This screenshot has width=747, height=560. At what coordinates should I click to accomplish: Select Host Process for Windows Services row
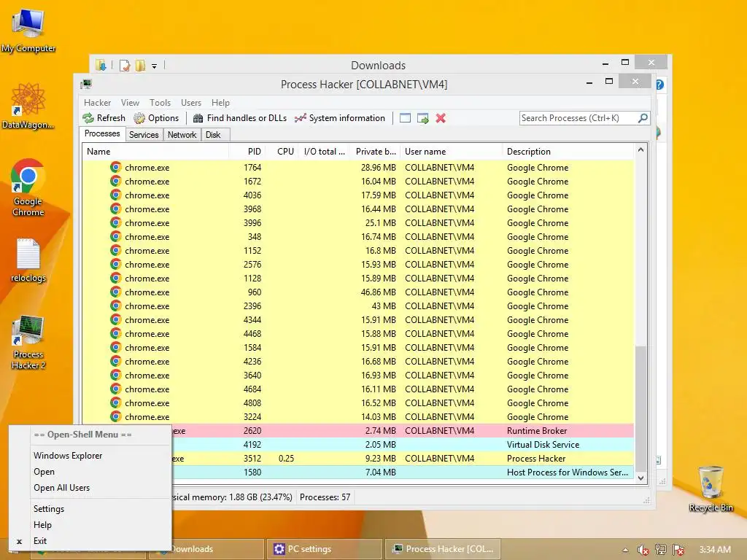click(403, 472)
